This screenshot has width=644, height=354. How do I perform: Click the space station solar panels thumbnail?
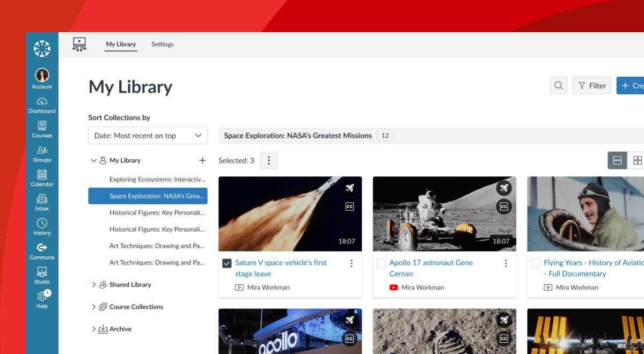coord(586,331)
